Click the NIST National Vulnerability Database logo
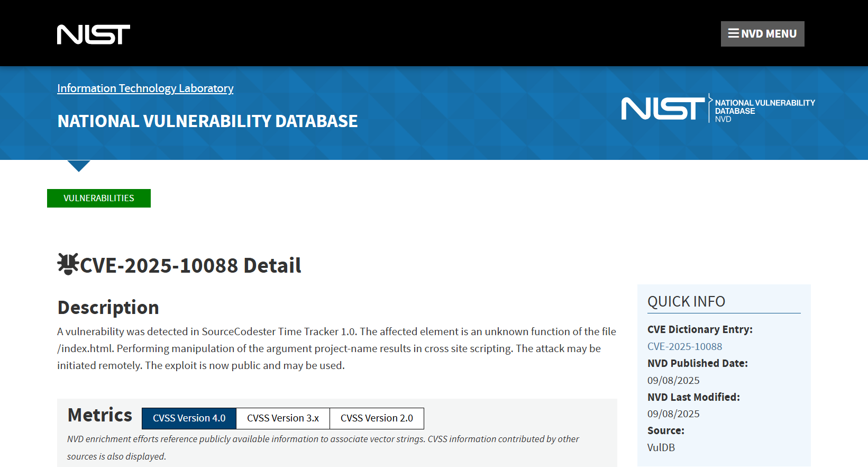The height and width of the screenshot is (467, 868). [x=718, y=109]
